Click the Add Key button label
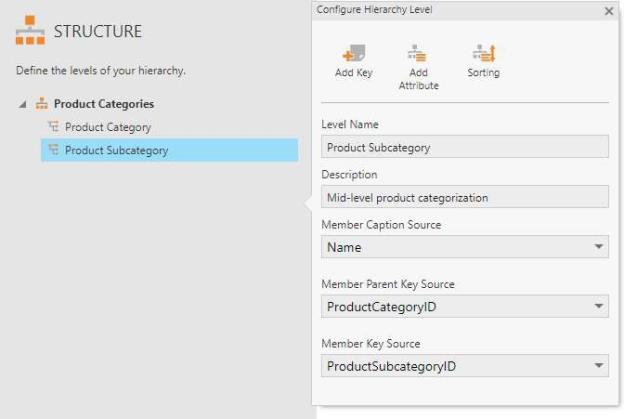This screenshot has height=419, width=624. 353,73
